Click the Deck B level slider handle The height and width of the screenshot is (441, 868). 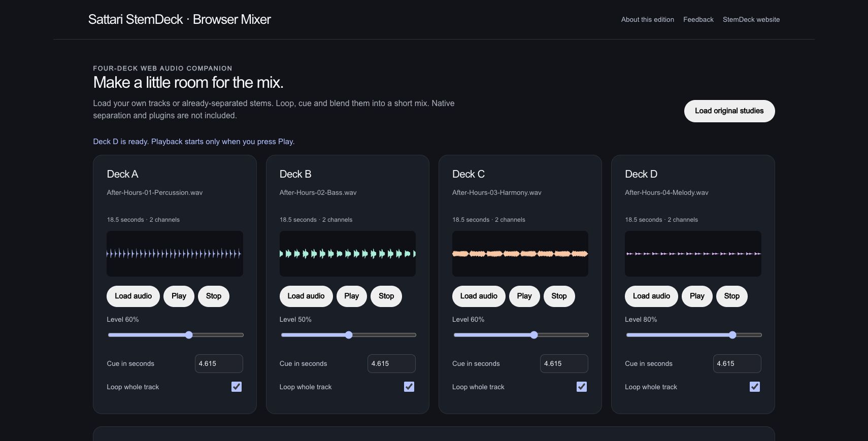click(x=349, y=335)
